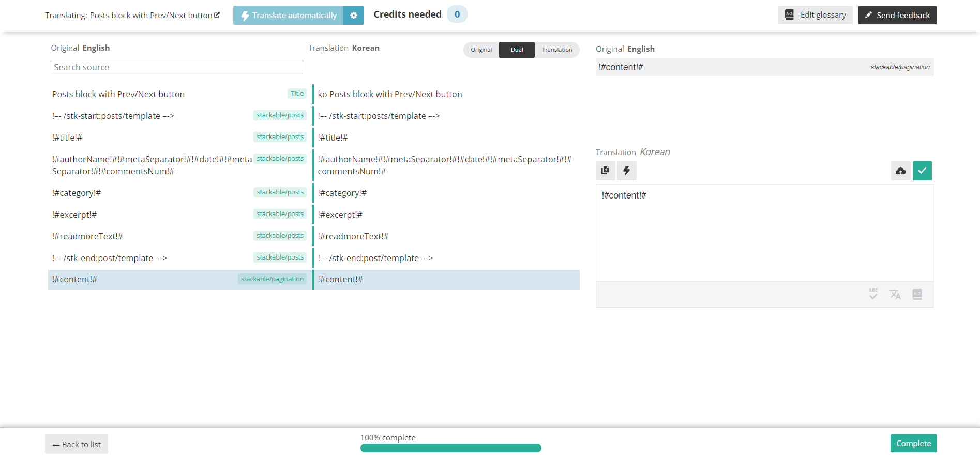Select source row '!#excerpt!#'
Viewport: 980px width, 456px height.
[x=179, y=215]
